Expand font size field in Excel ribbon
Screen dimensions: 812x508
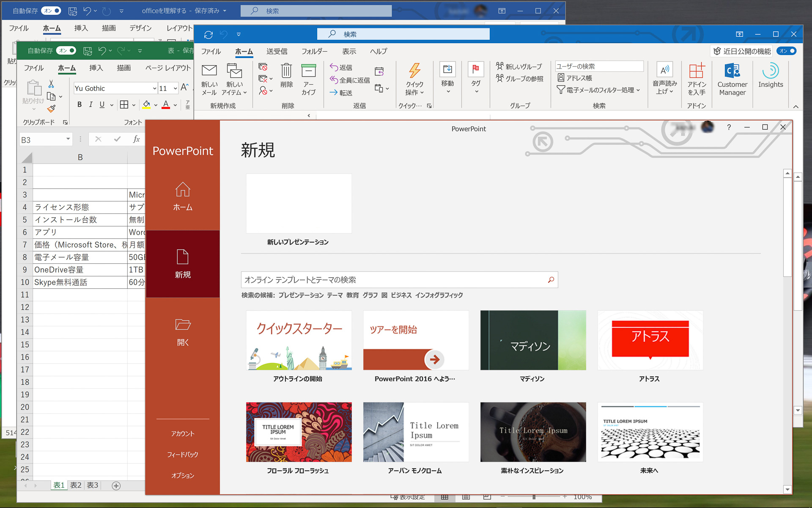176,89
